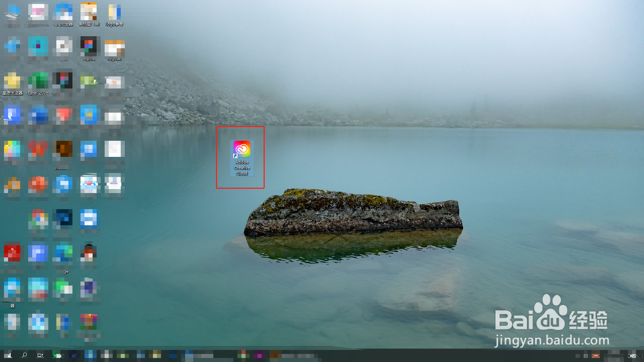The image size is (644, 362).
Task: Launch the Excel 2016 shortcut
Action: pos(38,81)
